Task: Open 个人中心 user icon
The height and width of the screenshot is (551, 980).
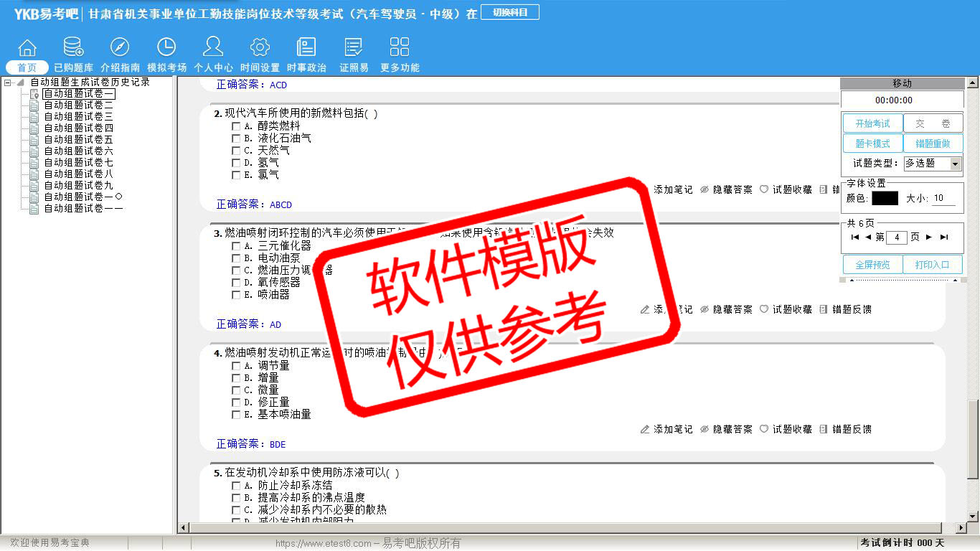Action: coord(213,48)
